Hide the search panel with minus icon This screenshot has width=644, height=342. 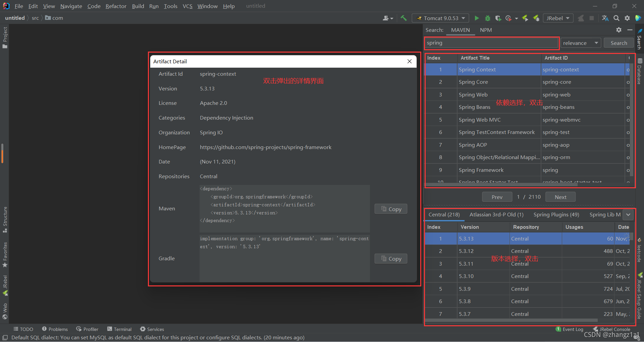630,30
